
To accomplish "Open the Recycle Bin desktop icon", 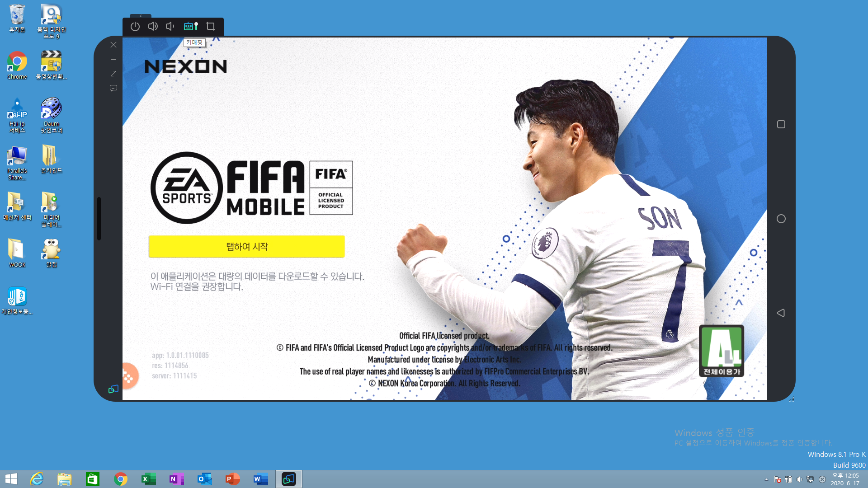I will 17,19.
